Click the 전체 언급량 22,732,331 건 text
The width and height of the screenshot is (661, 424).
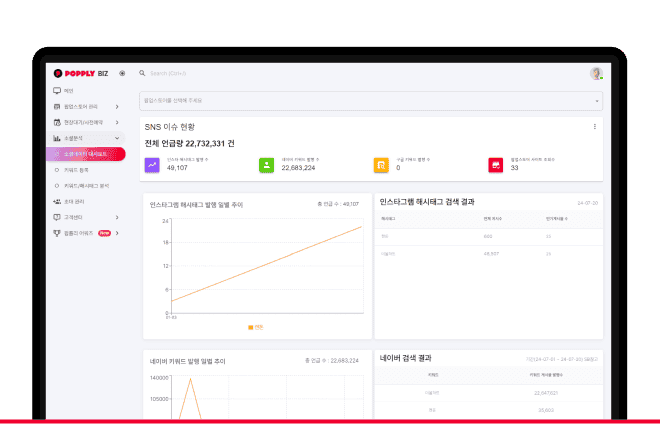click(190, 144)
